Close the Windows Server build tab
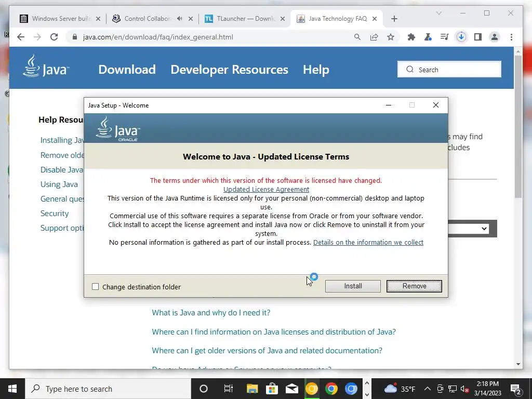This screenshot has width=532, height=399. coord(98,19)
